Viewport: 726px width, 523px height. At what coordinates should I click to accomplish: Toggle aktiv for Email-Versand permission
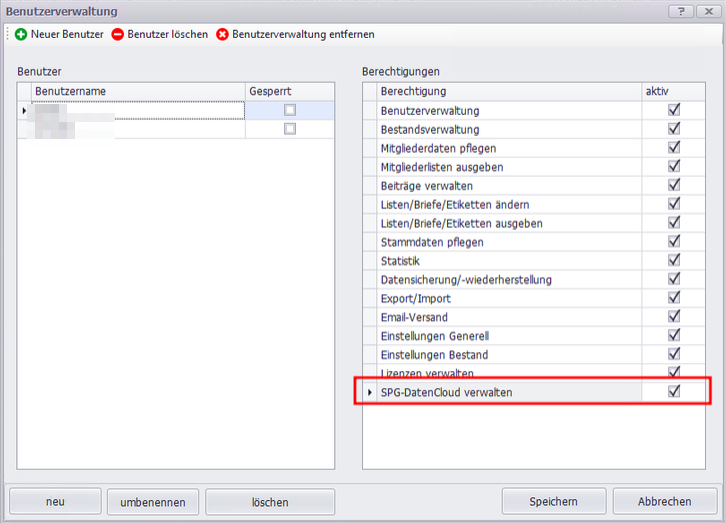click(x=674, y=317)
